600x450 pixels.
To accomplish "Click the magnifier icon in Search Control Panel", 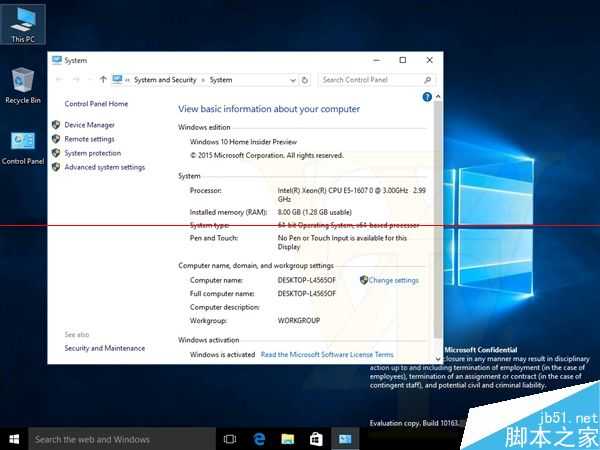I will point(427,80).
